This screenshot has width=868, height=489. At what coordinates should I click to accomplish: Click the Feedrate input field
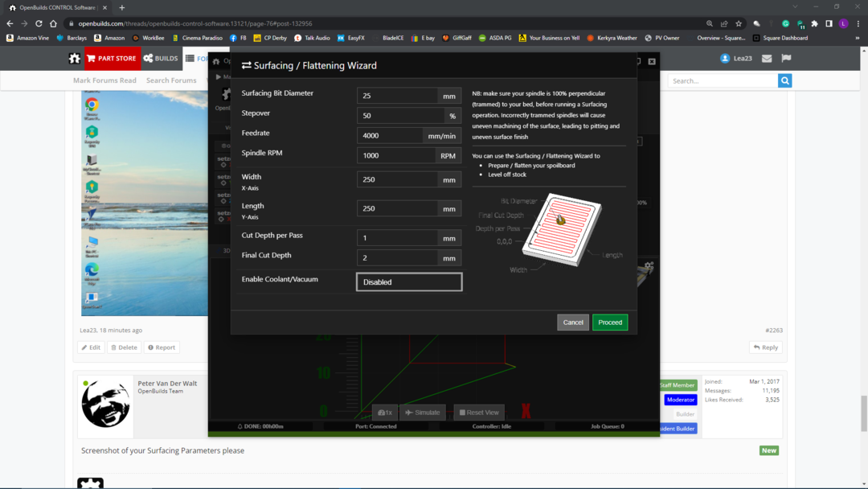click(390, 135)
